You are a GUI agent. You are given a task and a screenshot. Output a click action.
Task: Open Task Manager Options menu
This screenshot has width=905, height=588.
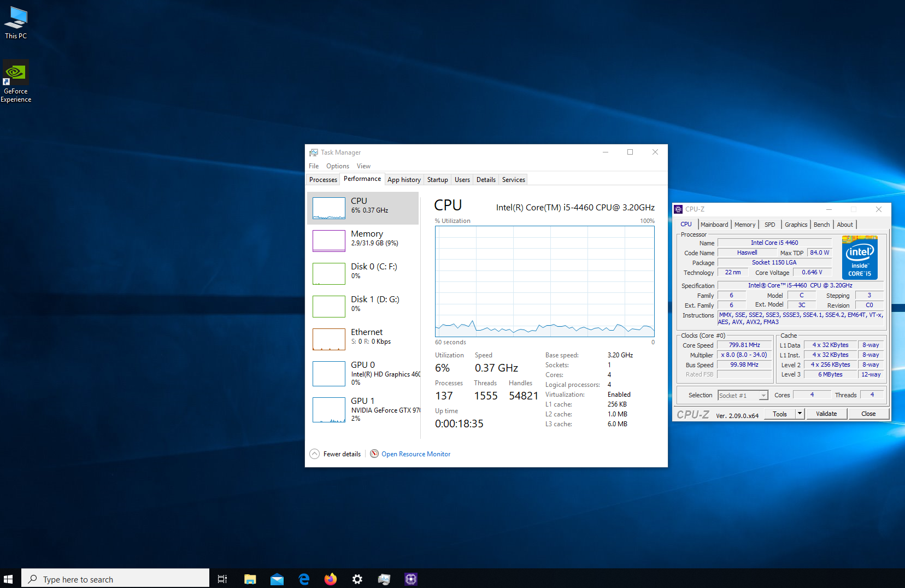coord(338,166)
